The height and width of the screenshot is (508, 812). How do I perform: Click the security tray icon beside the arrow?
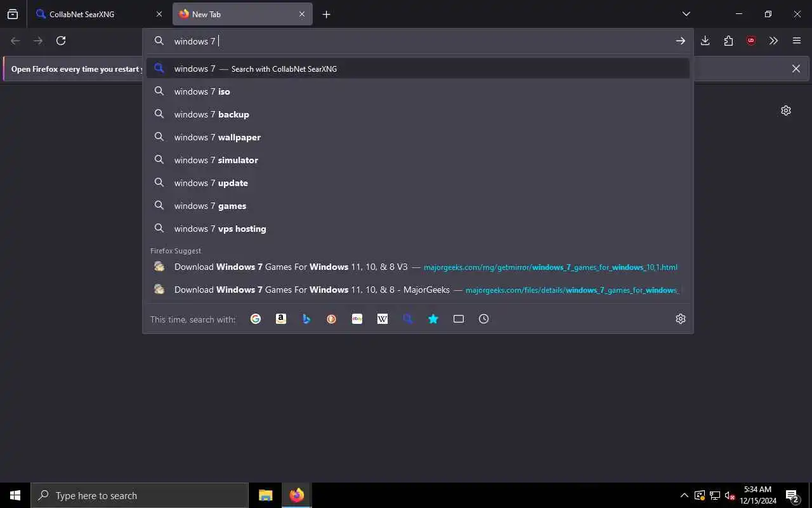[x=700, y=495]
